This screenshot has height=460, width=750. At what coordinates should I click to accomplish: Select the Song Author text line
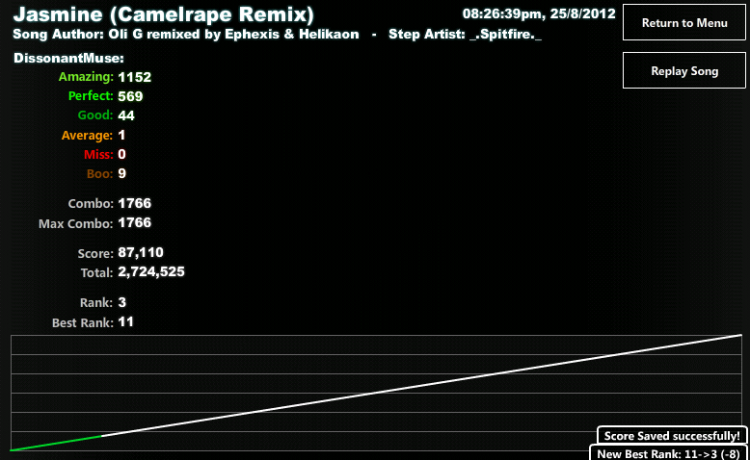point(186,34)
